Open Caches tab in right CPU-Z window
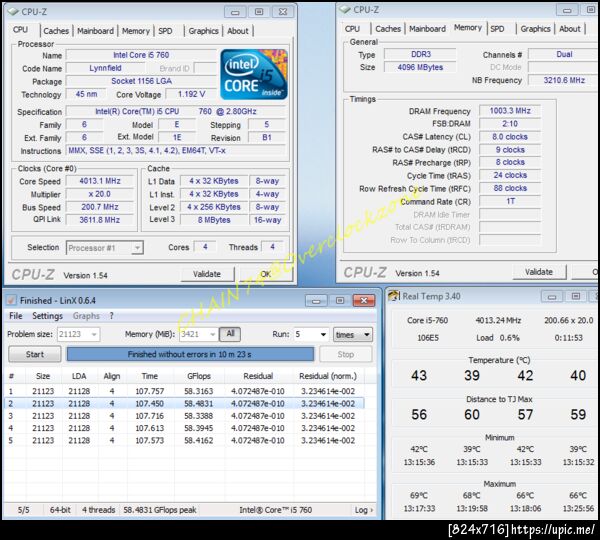This screenshot has height=540, width=600. click(x=388, y=29)
